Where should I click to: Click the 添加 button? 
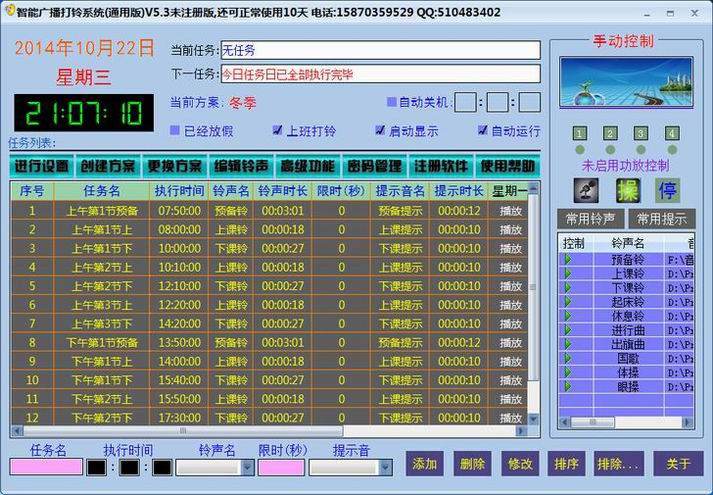[425, 464]
